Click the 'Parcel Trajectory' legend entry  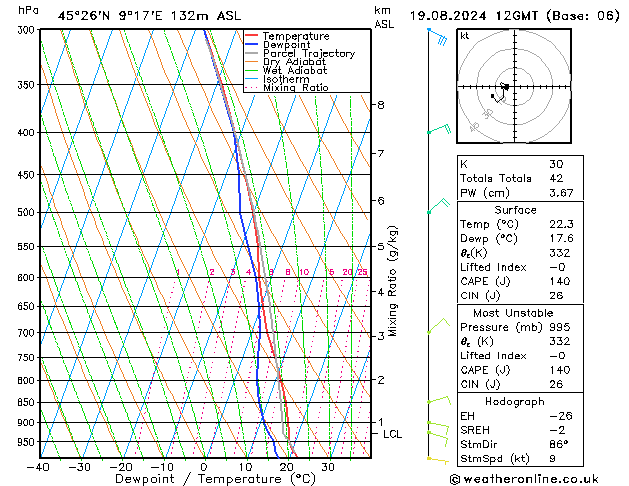pos(309,53)
